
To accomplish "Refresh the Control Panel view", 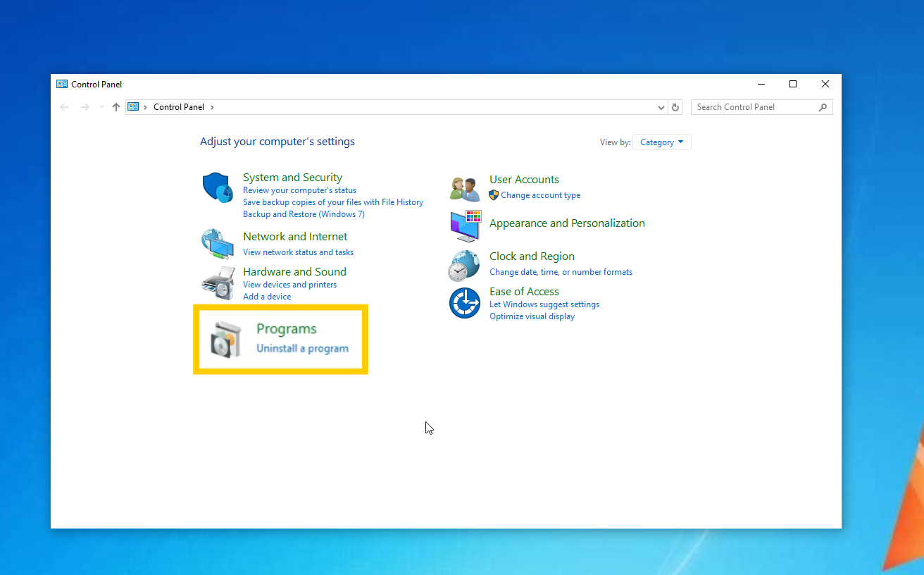I will (675, 107).
